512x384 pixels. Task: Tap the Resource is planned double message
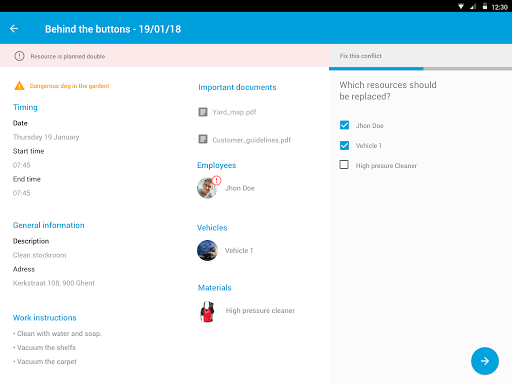(68, 56)
